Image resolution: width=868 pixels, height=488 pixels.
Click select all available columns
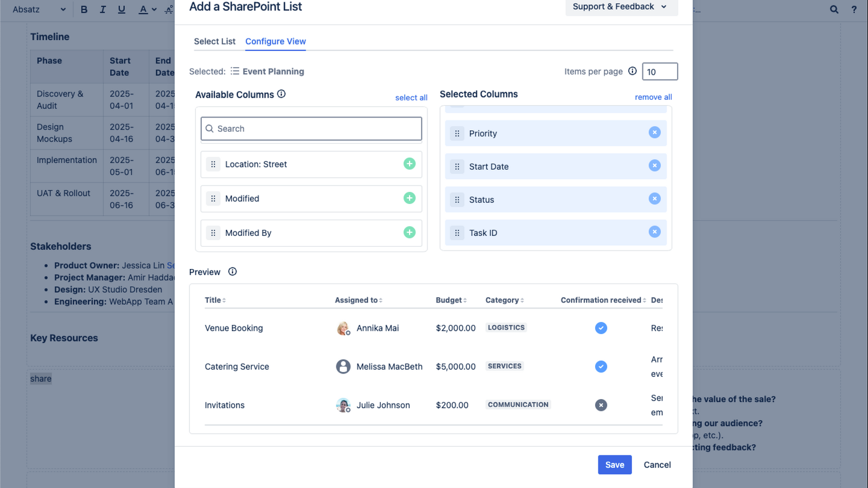(x=411, y=98)
